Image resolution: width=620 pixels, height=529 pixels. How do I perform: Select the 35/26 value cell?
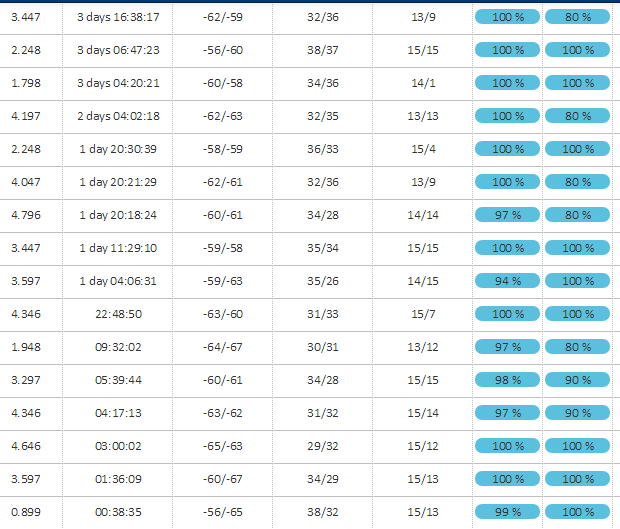pos(325,281)
